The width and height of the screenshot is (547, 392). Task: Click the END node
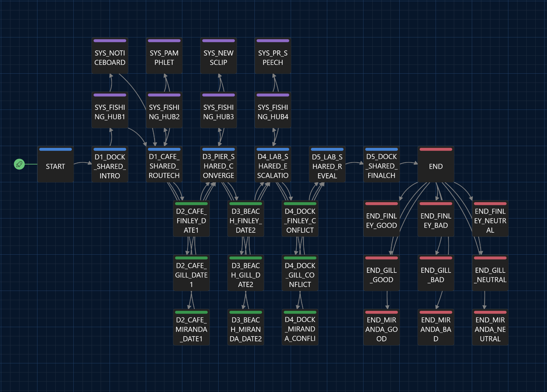point(436,164)
